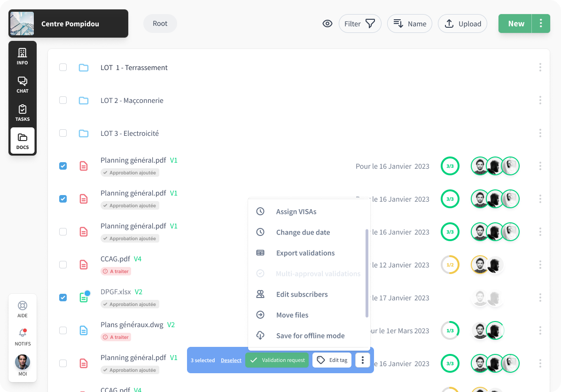The image size is (561, 392).
Task: Open the Filter dropdown
Action: [x=359, y=24]
